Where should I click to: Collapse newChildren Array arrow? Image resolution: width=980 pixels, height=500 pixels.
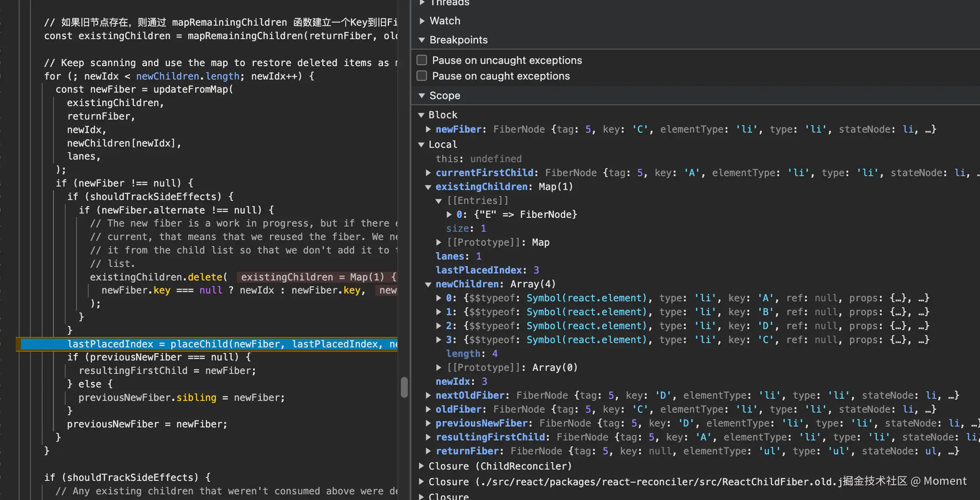(x=428, y=284)
